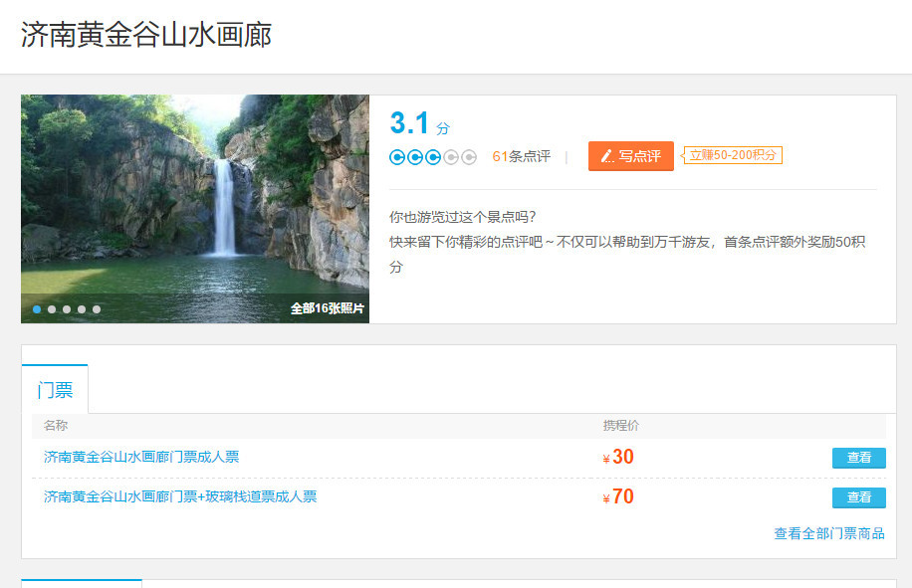Click the fourth gray rating circle
Screen dimensions: 912x588
point(451,157)
